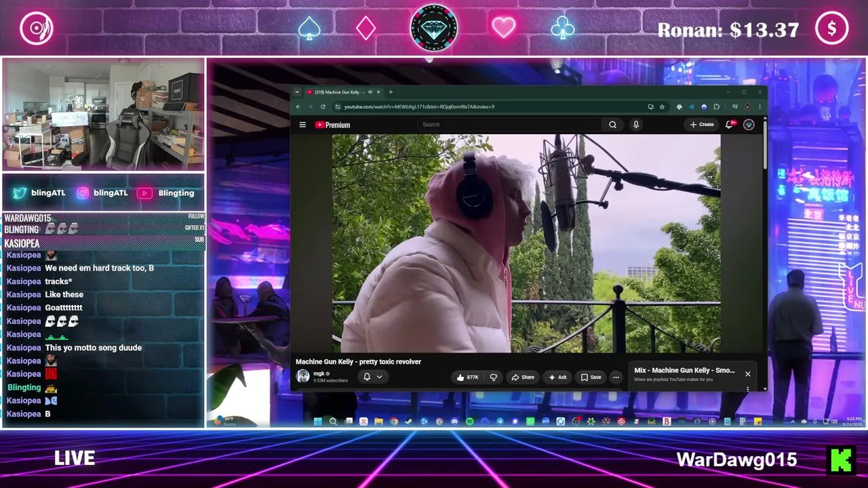Click the WarDawg015 name at bottom

coord(736,460)
